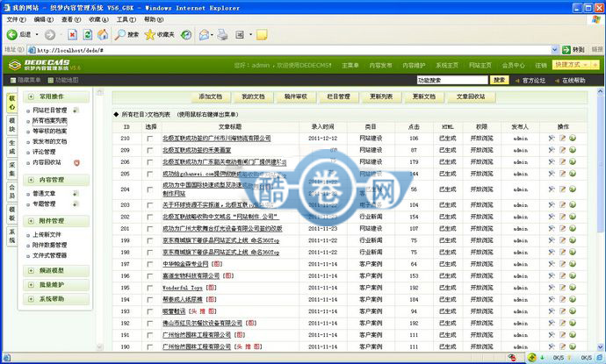Switch to the 模块 vertical tab

(x=12, y=125)
